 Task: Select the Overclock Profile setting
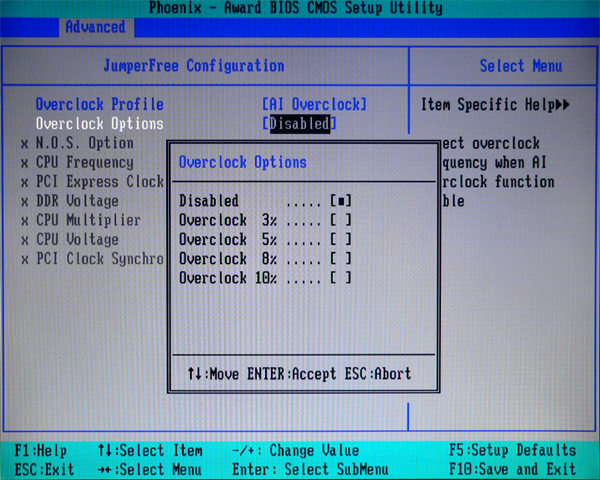99,104
